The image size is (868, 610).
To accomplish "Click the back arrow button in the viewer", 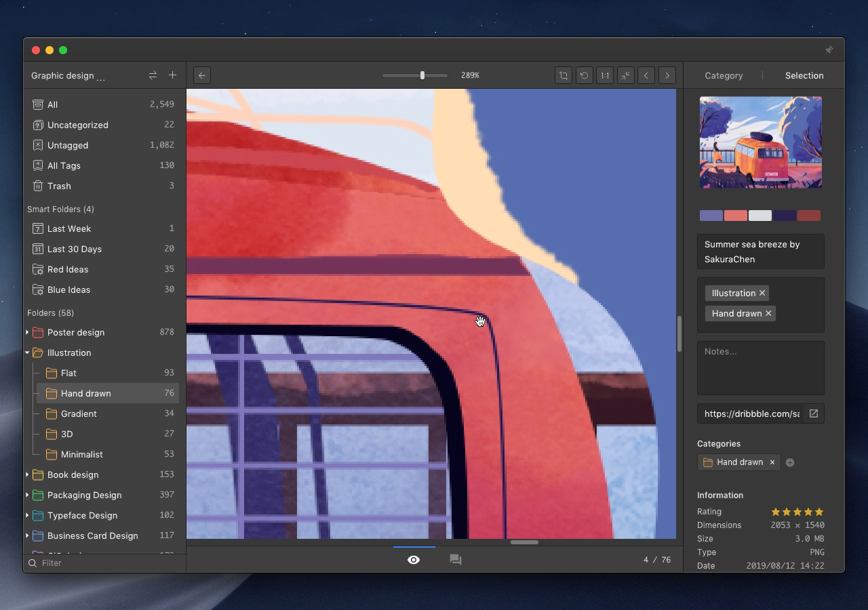I will [202, 75].
